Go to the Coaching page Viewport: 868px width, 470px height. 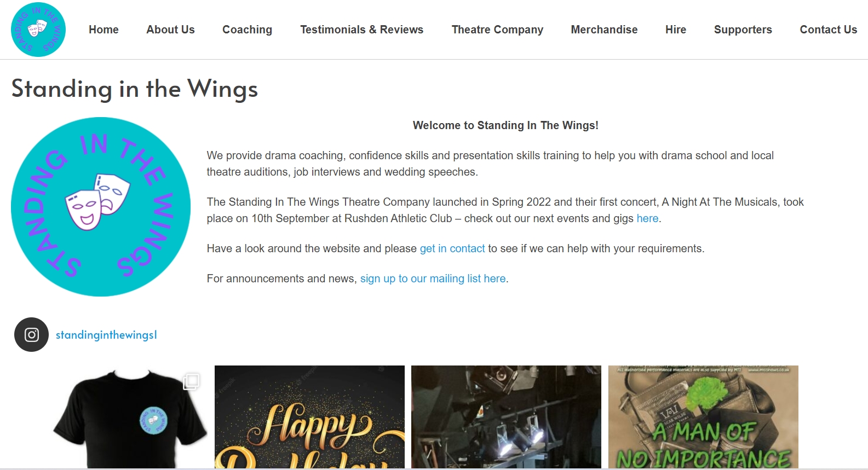tap(247, 30)
